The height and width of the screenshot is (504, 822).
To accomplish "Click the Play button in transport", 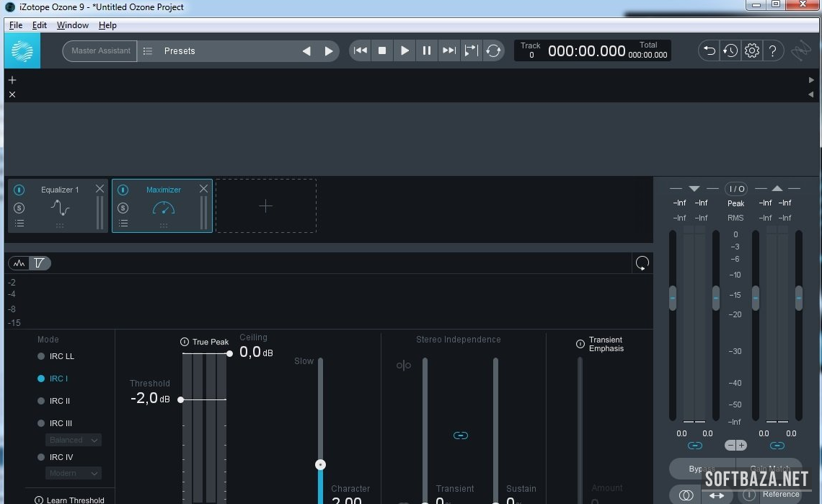I will coord(405,50).
